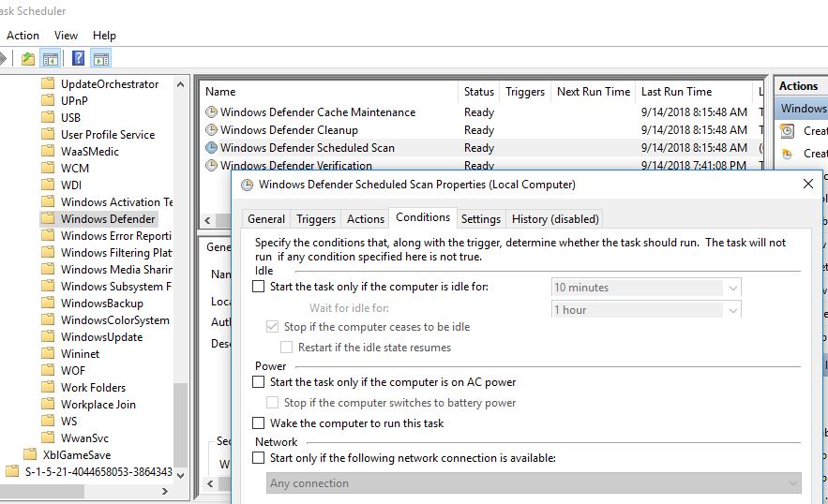Open the History (disabled) tab
The height and width of the screenshot is (504, 828).
554,219
